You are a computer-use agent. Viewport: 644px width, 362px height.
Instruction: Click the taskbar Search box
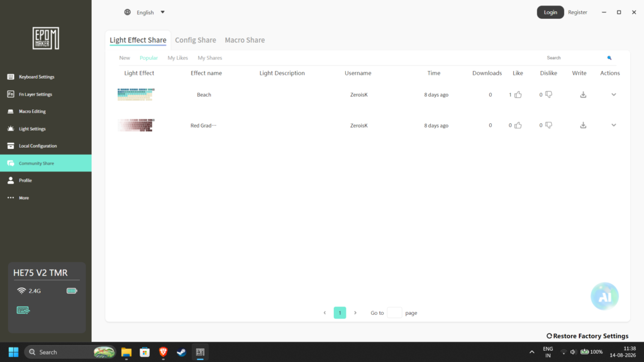tap(70, 352)
